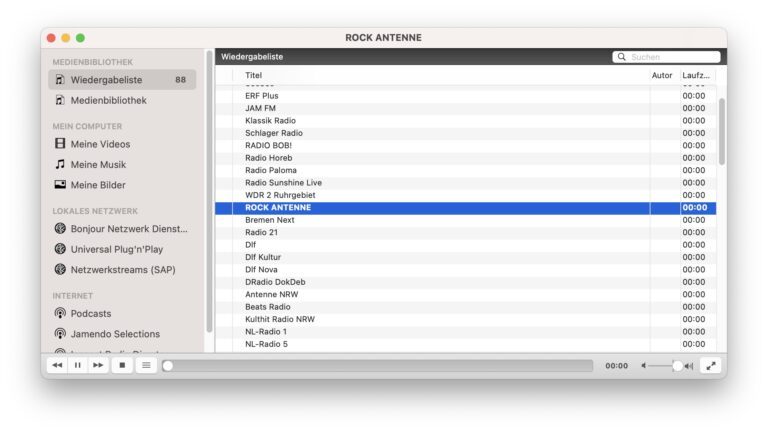The height and width of the screenshot is (433, 768).
Task: Open Wiedergabeliste in the sidebar
Action: click(x=122, y=79)
